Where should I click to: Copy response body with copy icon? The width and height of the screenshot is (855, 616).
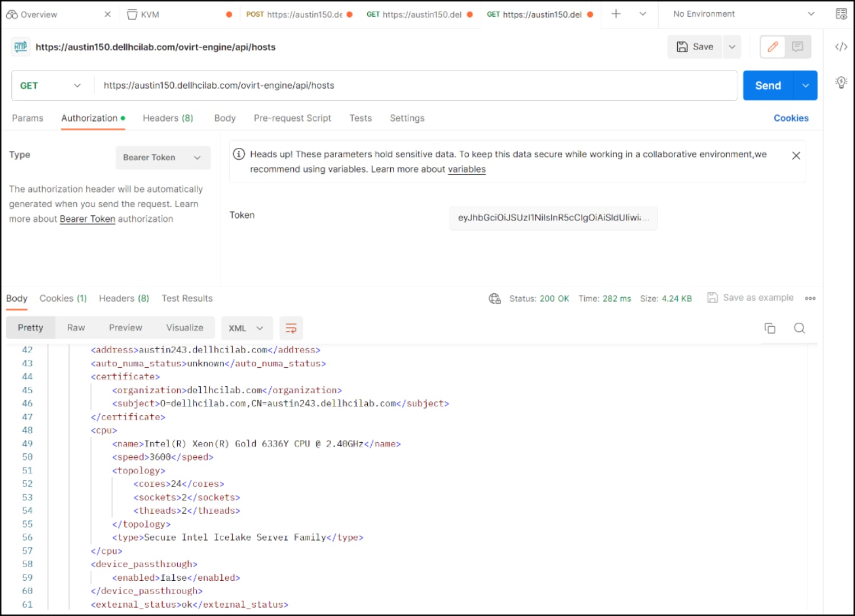point(770,328)
